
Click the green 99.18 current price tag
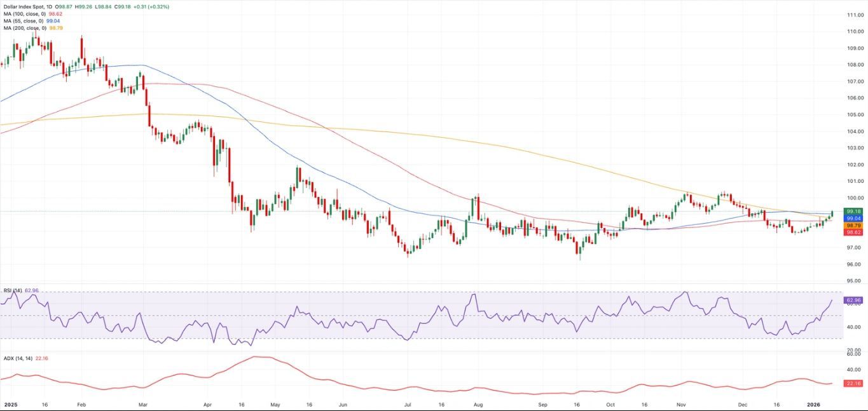point(853,211)
